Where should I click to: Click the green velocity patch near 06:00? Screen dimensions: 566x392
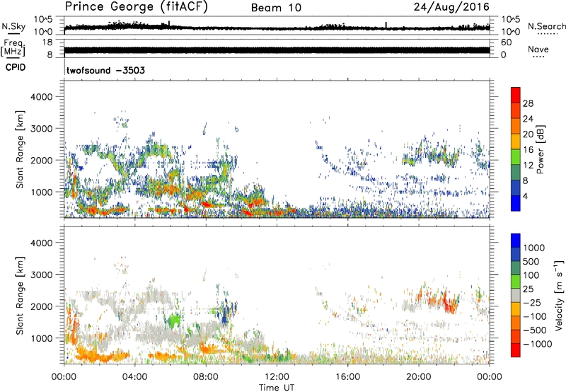pyautogui.click(x=175, y=319)
